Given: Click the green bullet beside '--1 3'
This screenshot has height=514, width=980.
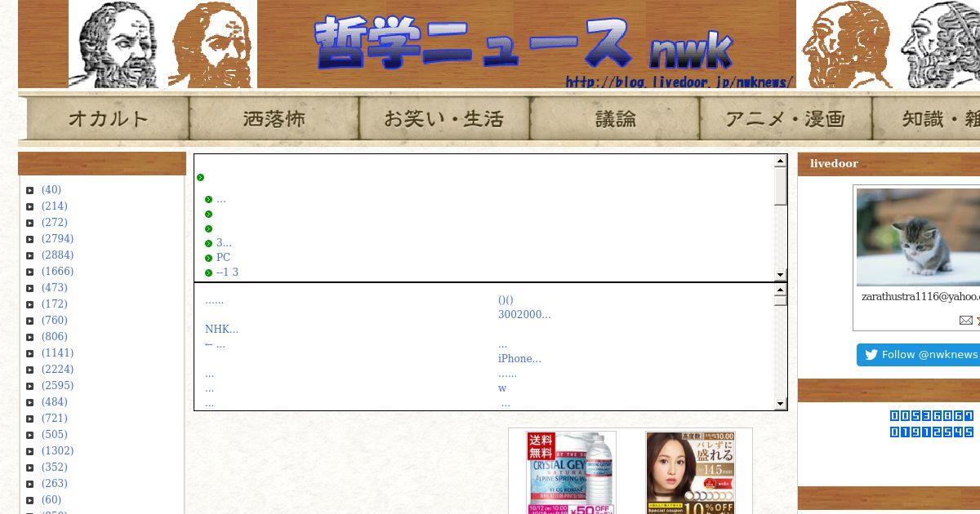Looking at the screenshot, I should click(x=209, y=273).
